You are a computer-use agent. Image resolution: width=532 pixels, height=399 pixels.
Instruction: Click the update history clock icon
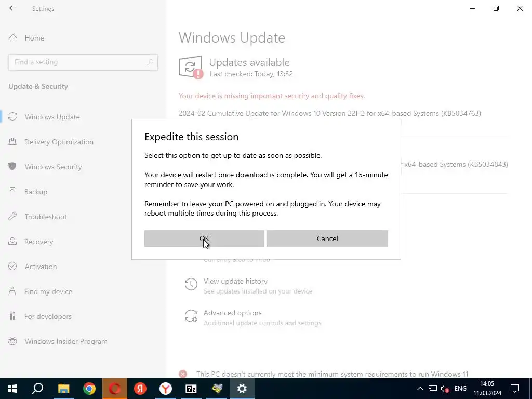tap(191, 284)
